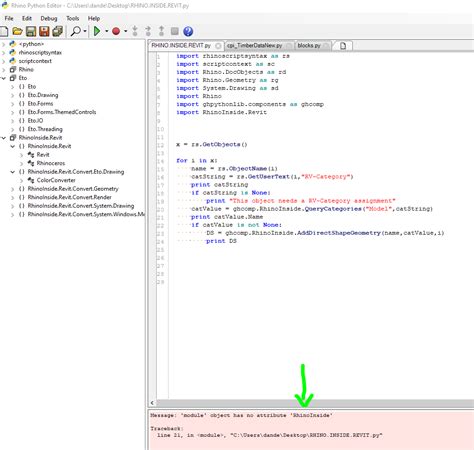Open the blue Help question mark icon
Viewport: 474px width, 450px height.
188,31
